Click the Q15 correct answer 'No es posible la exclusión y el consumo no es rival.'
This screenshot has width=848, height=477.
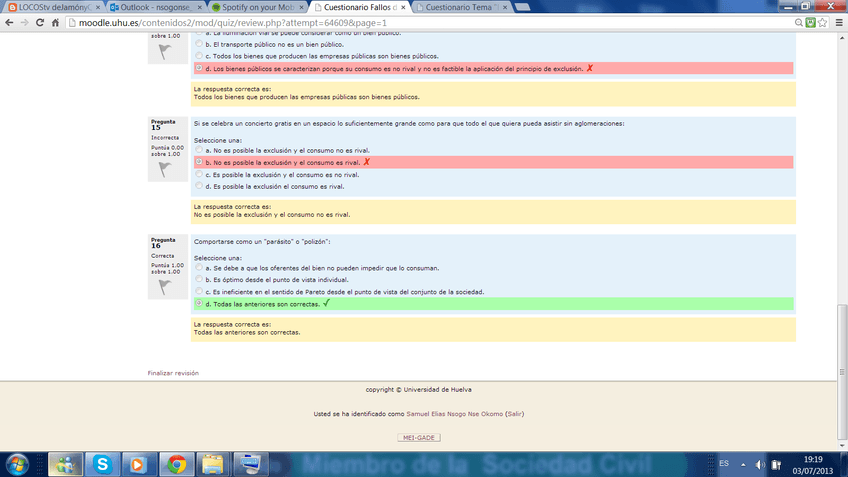point(272,215)
